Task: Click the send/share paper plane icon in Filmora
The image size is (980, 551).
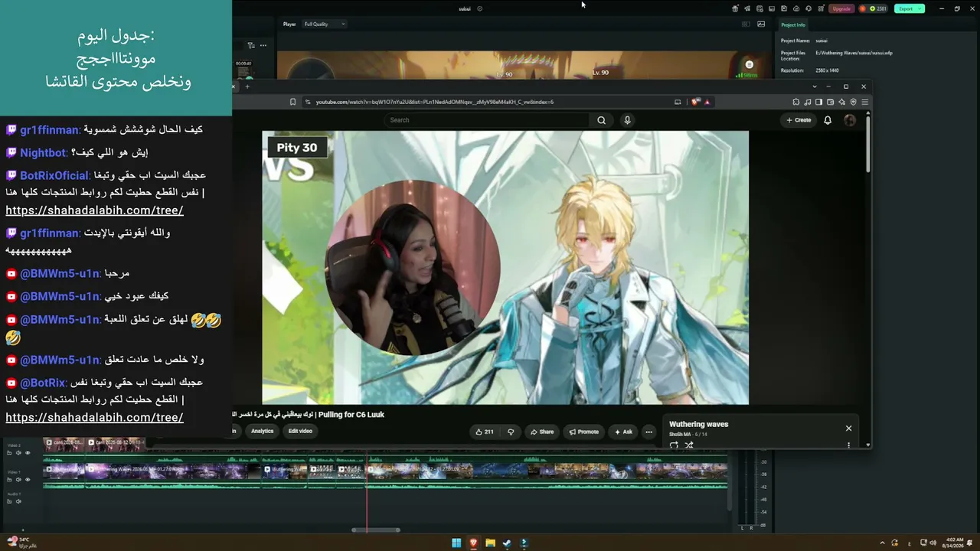Action: 747,8
